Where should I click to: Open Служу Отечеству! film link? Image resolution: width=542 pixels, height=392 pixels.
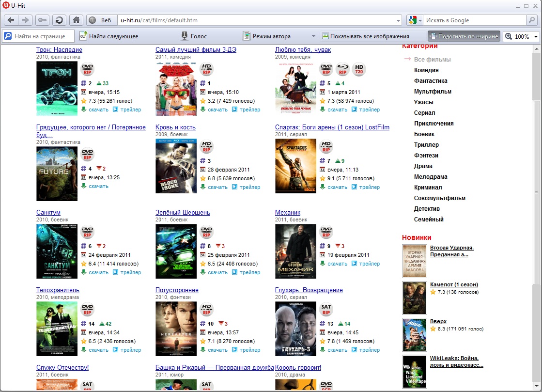pos(62,367)
